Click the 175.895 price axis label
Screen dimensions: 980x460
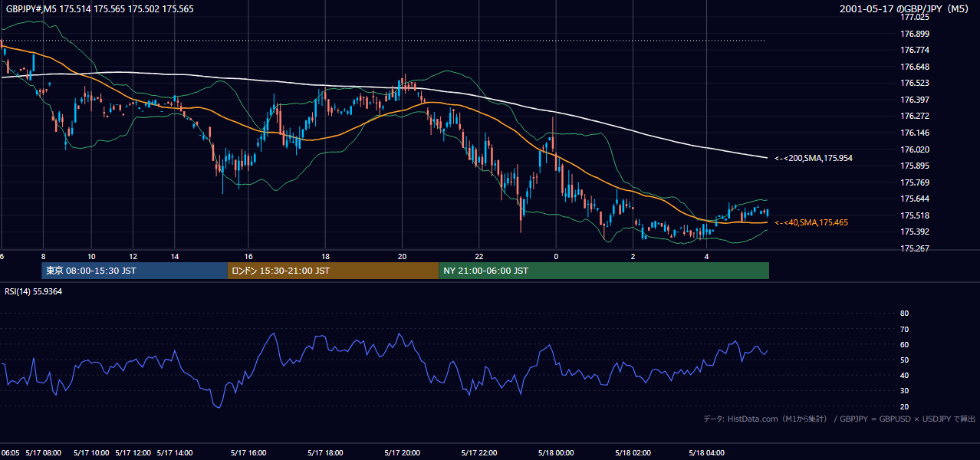(916, 166)
